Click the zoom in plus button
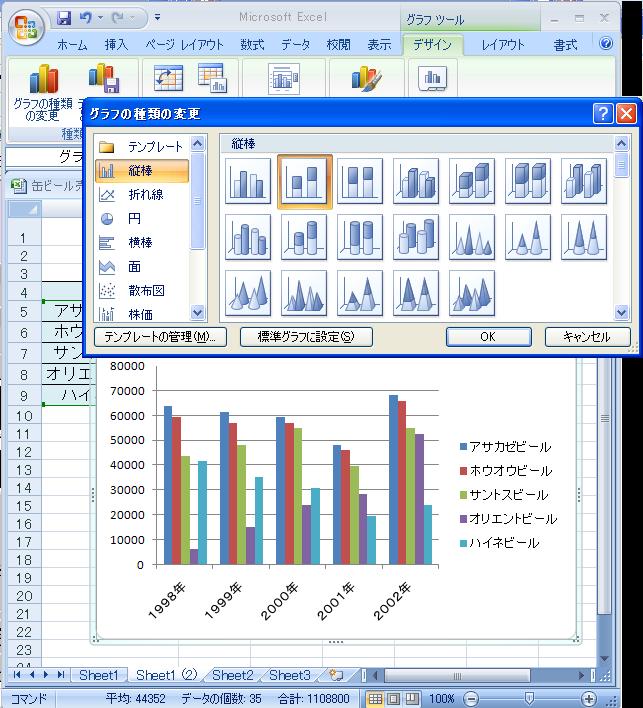The image size is (643, 708). [x=589, y=699]
